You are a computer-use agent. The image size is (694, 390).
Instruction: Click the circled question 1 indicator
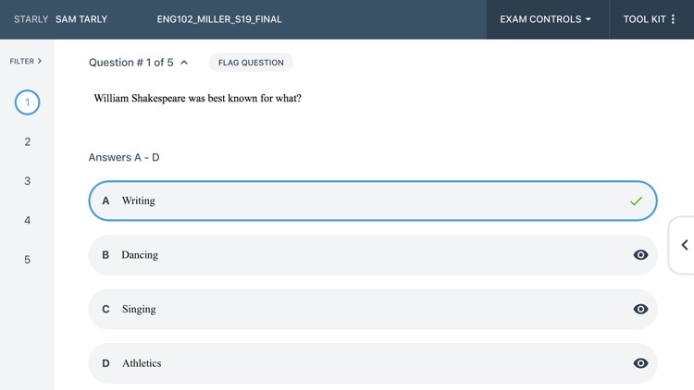[27, 102]
